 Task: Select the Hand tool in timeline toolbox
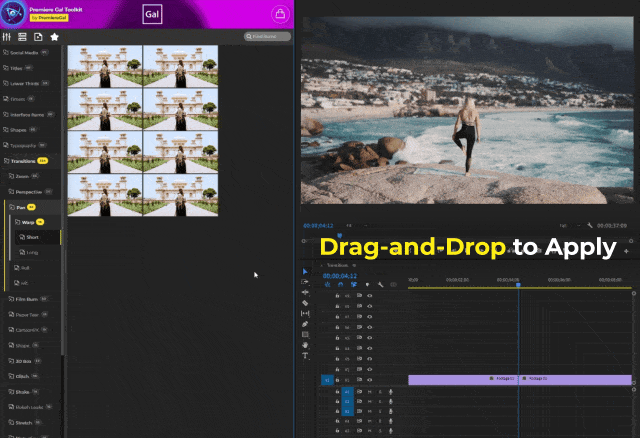coord(305,345)
